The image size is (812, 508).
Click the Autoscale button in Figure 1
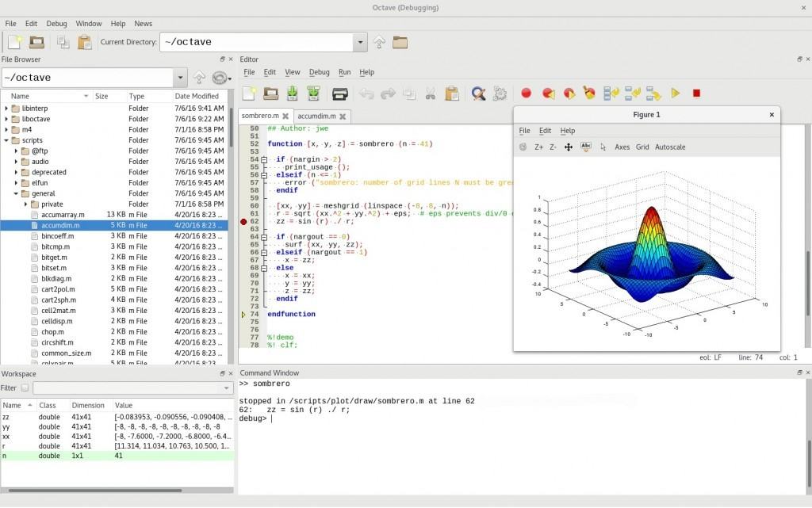click(x=670, y=147)
